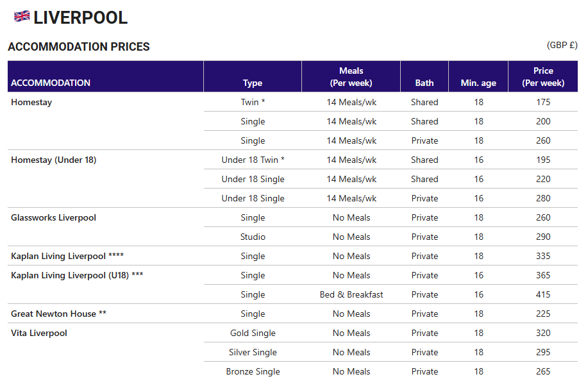Select the Bed & Breakfast meals cell
Image resolution: width=588 pixels, height=379 pixels.
351,294
